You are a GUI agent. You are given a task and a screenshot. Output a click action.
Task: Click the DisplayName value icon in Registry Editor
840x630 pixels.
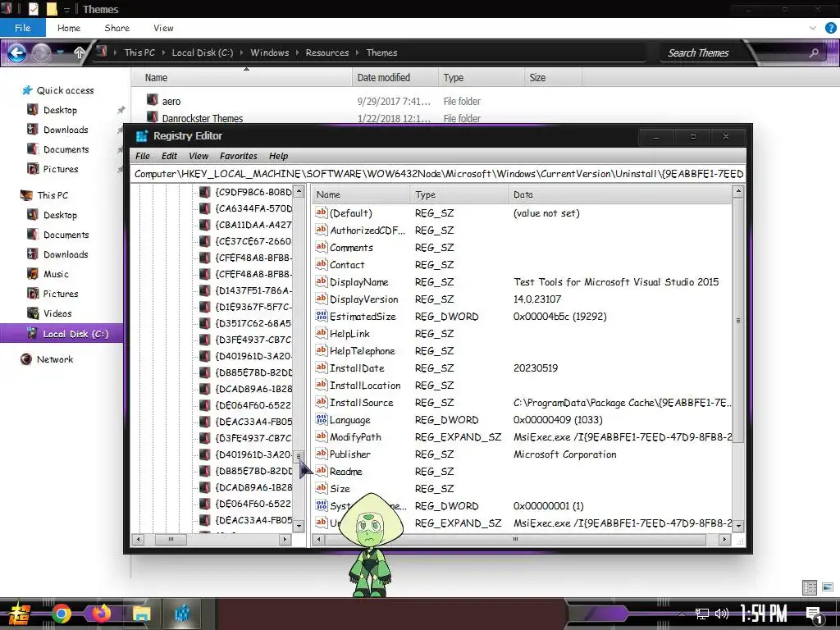pyautogui.click(x=321, y=282)
